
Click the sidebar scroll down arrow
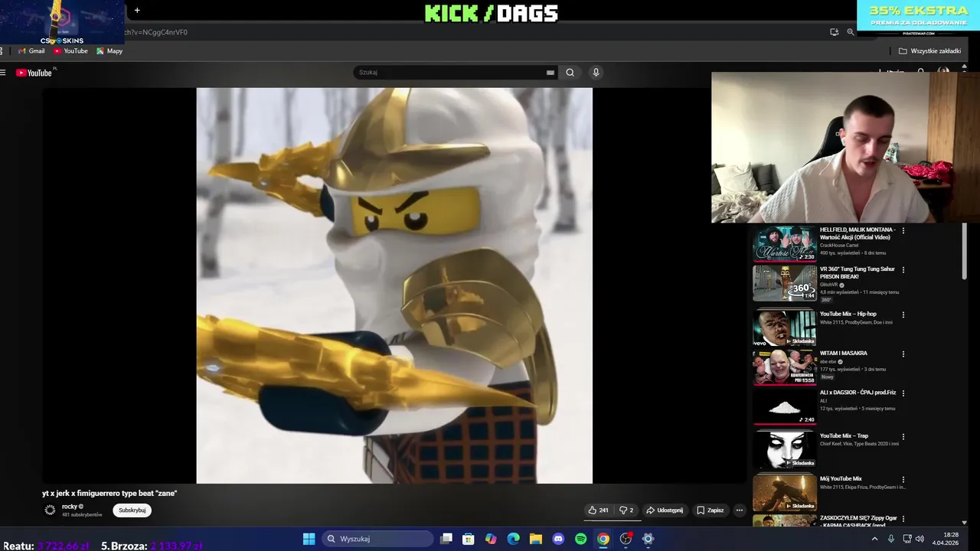[964, 523]
